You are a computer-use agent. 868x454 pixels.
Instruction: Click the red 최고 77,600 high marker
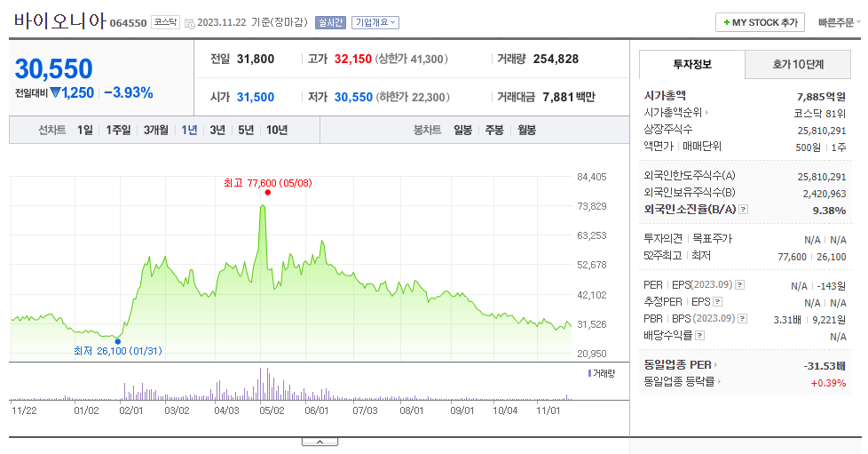point(268,193)
